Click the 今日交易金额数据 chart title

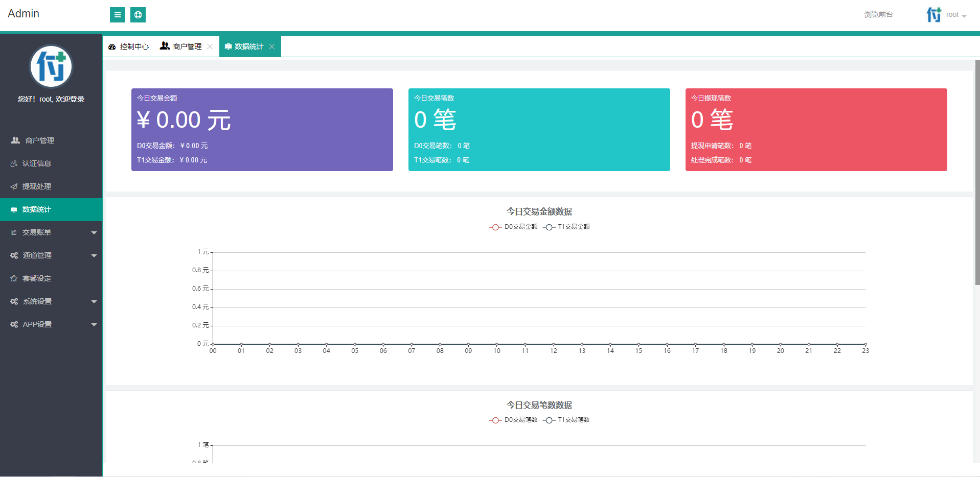(539, 211)
